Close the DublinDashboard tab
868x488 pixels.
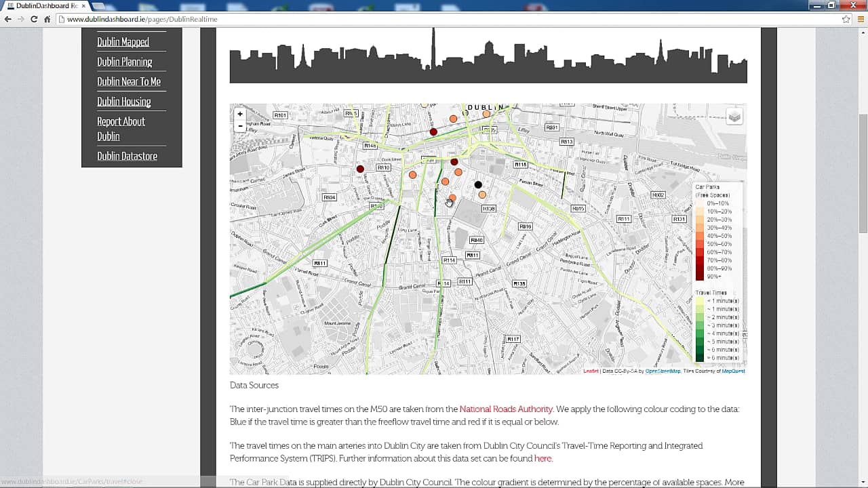83,5
